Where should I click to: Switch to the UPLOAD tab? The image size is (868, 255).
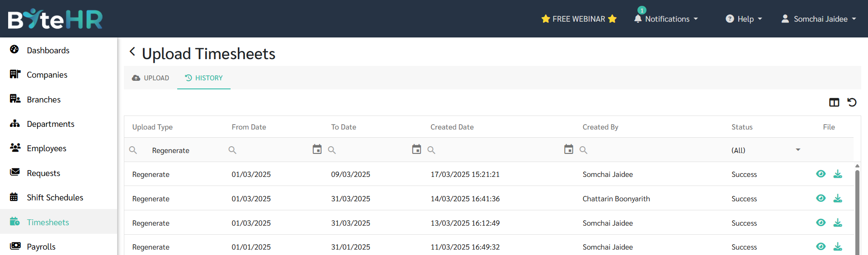click(151, 78)
